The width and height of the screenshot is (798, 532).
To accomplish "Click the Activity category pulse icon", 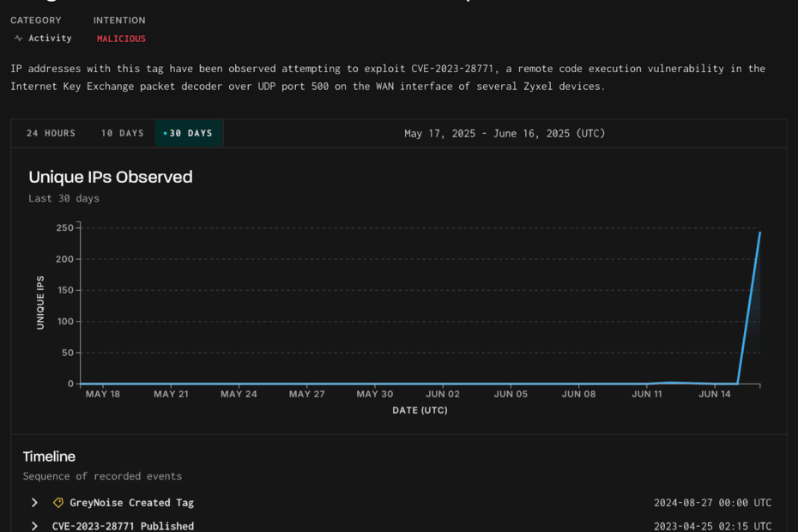I will point(18,39).
